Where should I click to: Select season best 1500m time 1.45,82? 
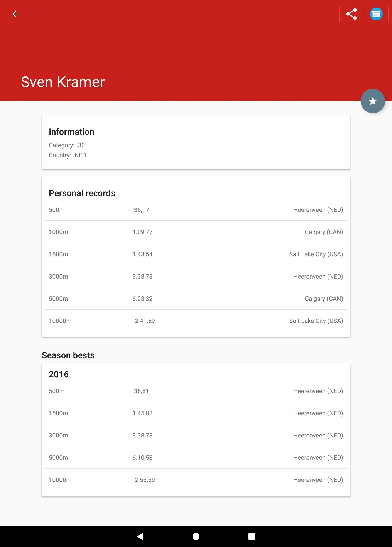point(142,413)
